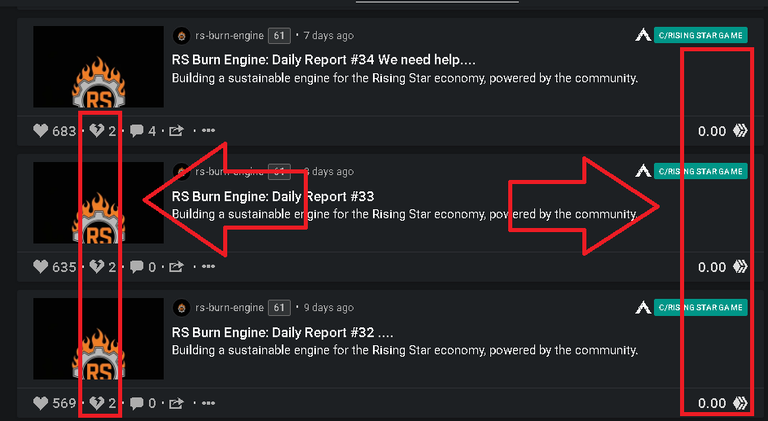Reblog Daily Report #34 via share icon

(x=176, y=131)
